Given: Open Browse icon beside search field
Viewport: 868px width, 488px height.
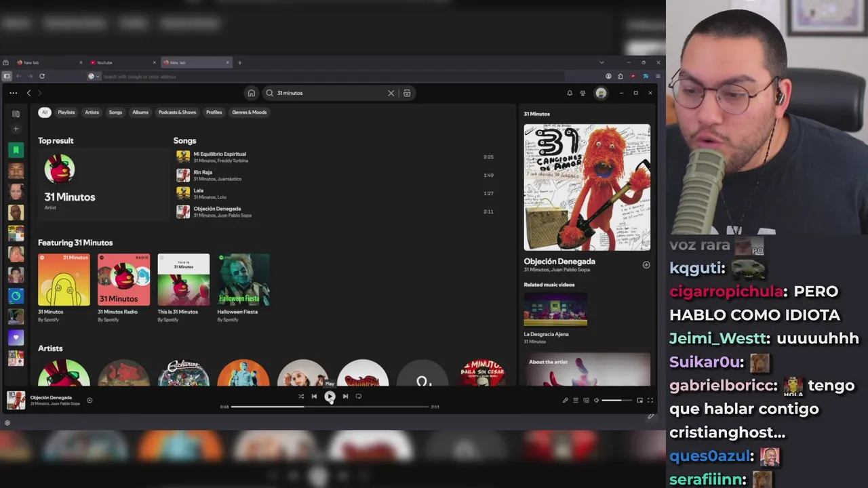Looking at the screenshot, I should 407,93.
